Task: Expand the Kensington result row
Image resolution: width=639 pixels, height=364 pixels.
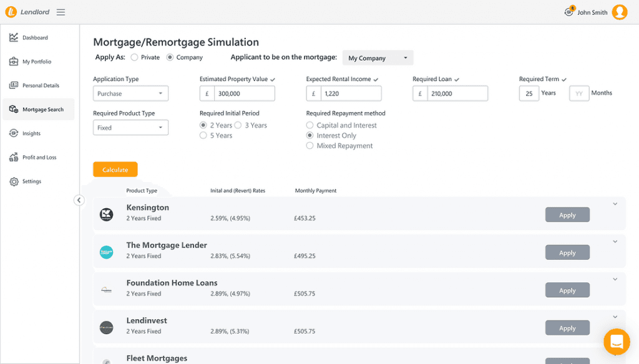Action: tap(615, 204)
